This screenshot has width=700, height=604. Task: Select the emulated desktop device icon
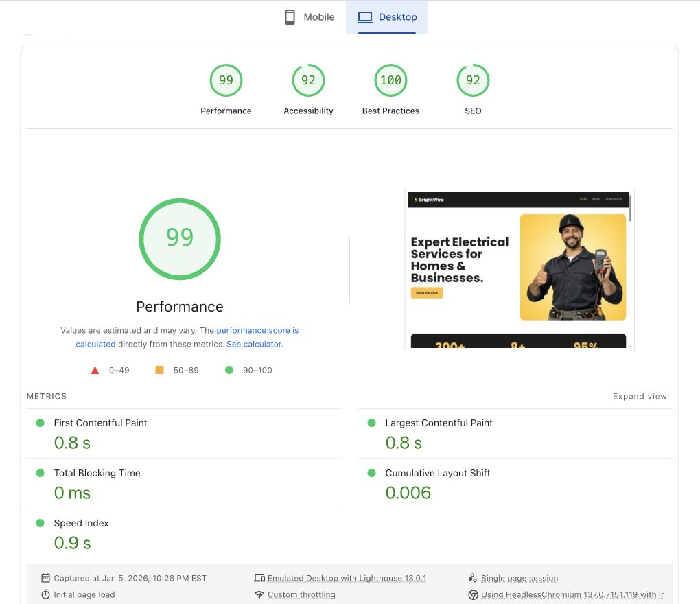(259, 578)
